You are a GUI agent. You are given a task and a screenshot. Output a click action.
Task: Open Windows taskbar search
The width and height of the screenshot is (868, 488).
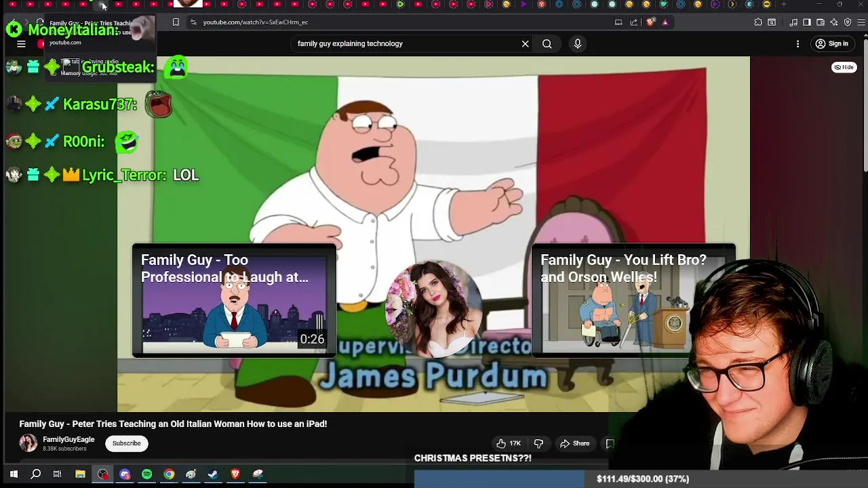36,474
